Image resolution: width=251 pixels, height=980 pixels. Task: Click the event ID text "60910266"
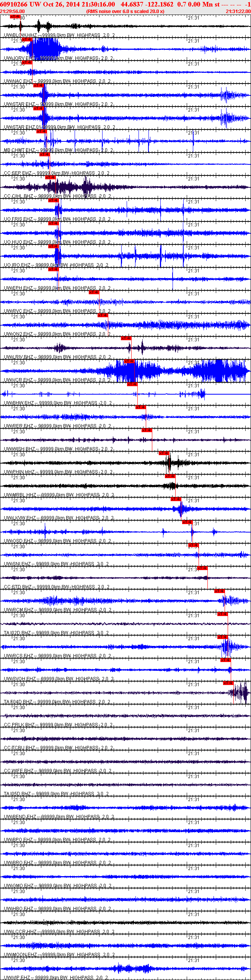[x=14, y=4]
